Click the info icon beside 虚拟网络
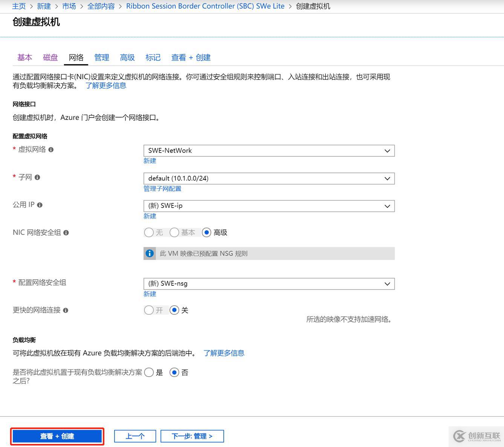504x447 pixels. 51,150
